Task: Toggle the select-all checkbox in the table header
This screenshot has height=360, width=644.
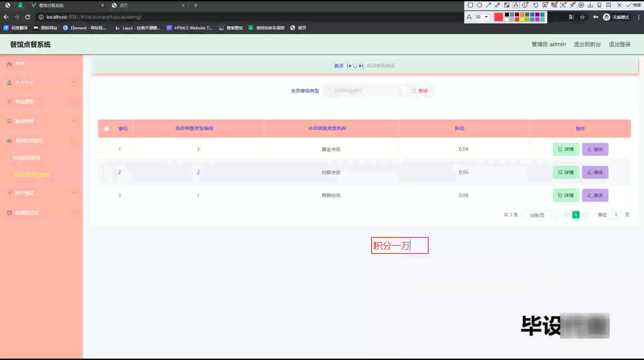Action: pyautogui.click(x=107, y=129)
